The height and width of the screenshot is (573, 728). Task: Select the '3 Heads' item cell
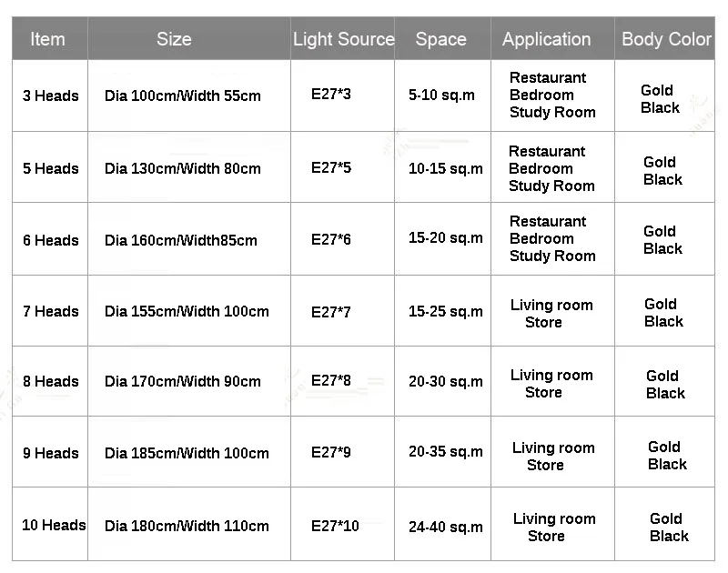tap(50, 95)
